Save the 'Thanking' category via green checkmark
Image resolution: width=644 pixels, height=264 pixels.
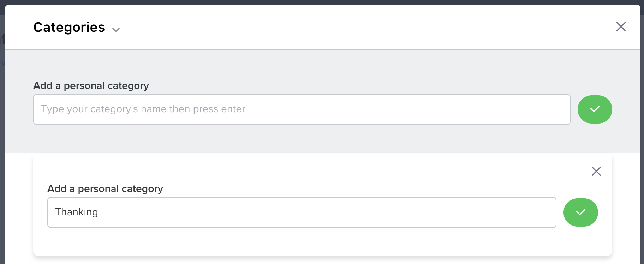point(580,212)
